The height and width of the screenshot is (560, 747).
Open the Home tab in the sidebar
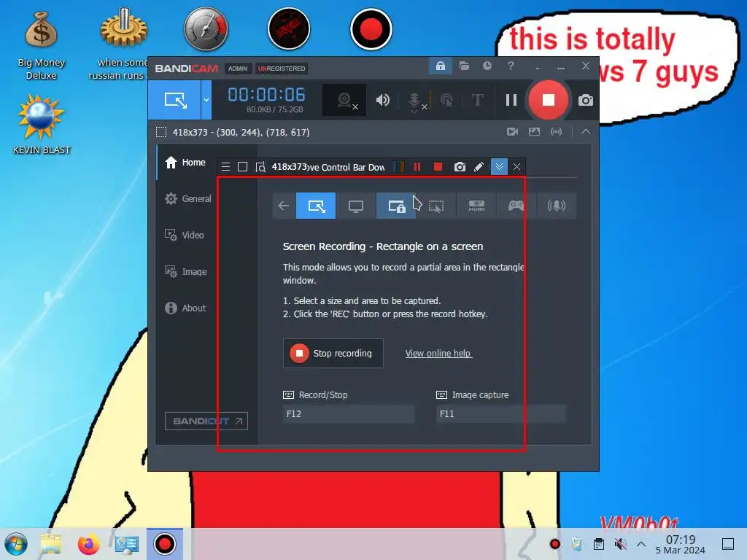[185, 163]
